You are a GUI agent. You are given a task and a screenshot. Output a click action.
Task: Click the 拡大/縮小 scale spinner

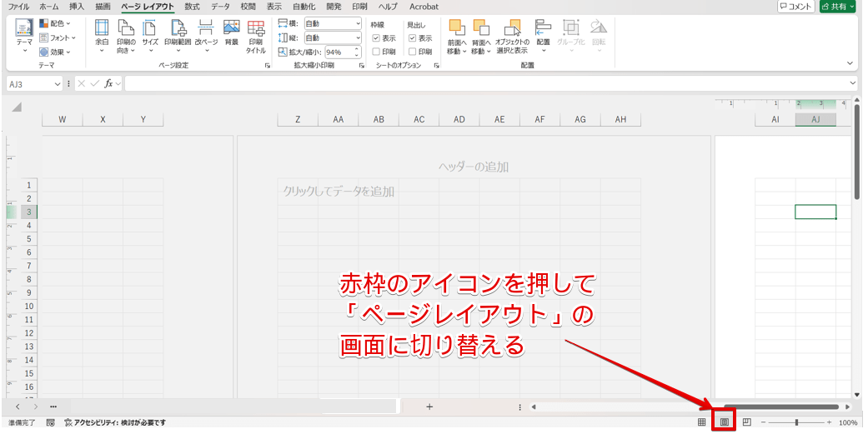click(x=357, y=52)
